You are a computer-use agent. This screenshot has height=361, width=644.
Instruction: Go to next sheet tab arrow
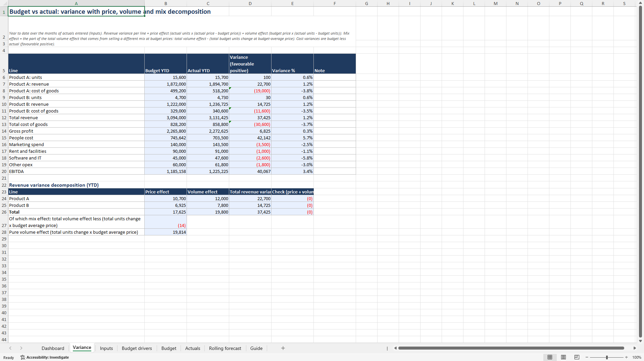(x=21, y=348)
